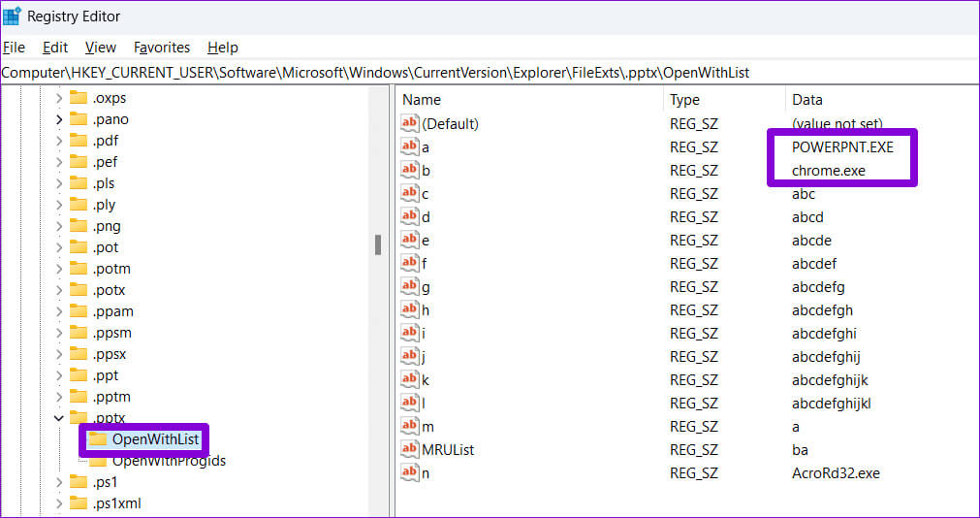Collapse the .pptx key
The image size is (980, 518).
click(59, 418)
